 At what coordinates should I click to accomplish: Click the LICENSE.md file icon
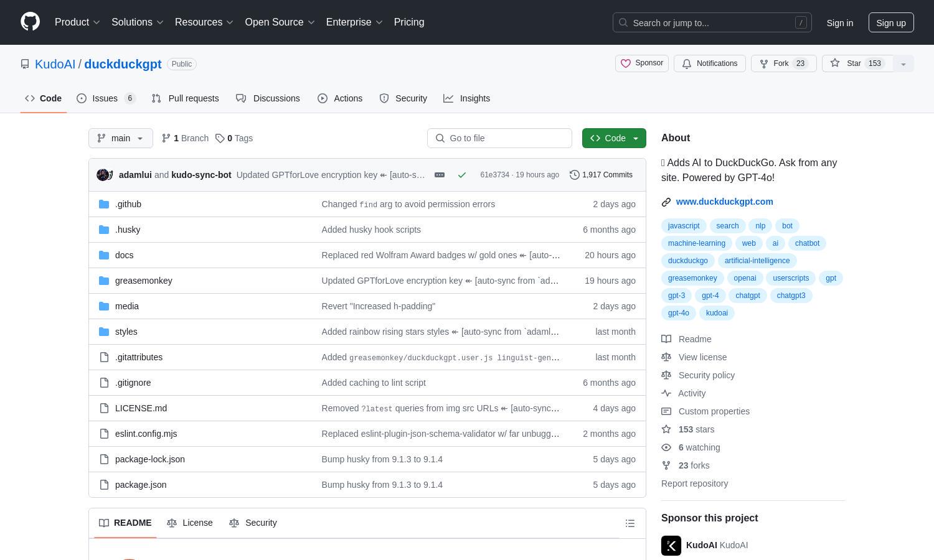click(x=104, y=408)
